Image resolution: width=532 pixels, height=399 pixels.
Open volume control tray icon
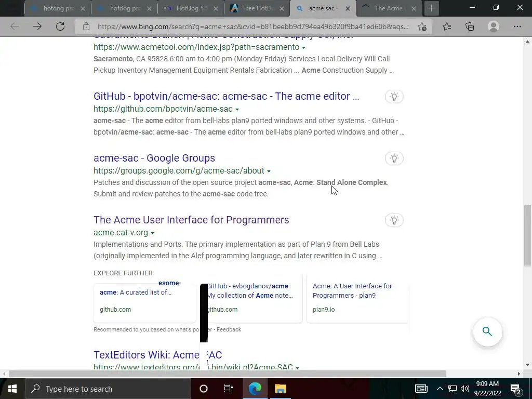465,389
